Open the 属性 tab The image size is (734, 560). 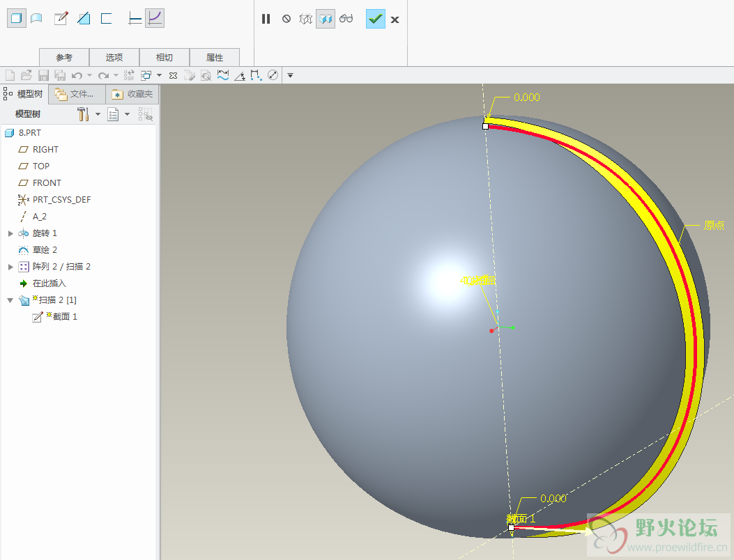tap(215, 57)
